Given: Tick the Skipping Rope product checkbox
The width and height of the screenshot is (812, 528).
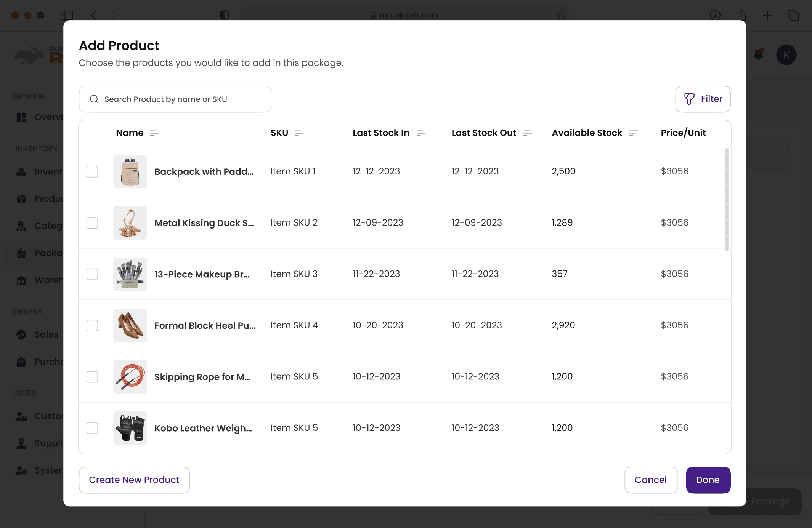Looking at the screenshot, I should tap(92, 377).
